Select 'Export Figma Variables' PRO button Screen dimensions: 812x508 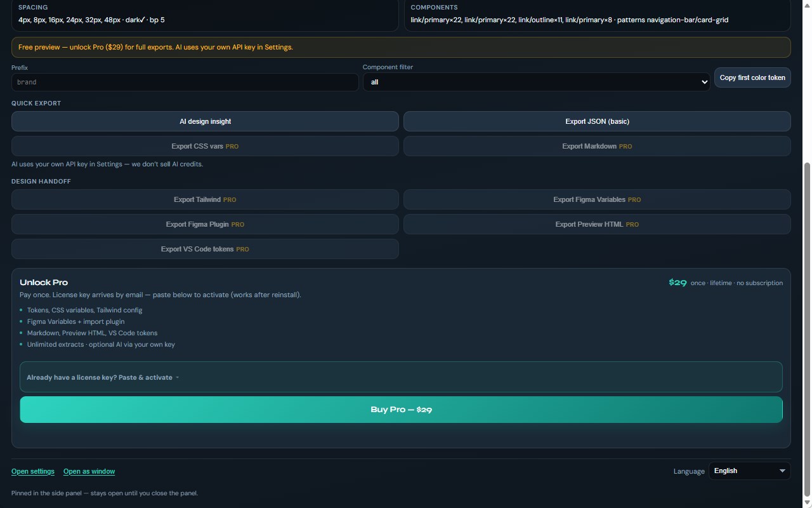(597, 199)
